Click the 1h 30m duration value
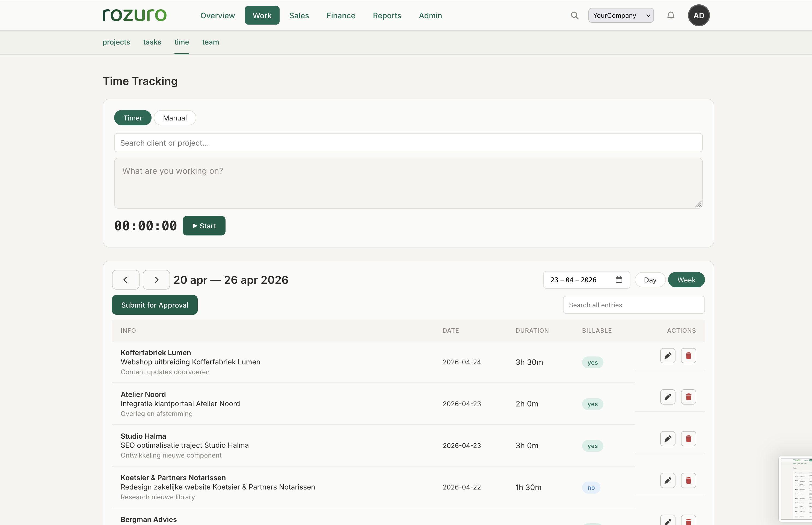 pyautogui.click(x=528, y=487)
